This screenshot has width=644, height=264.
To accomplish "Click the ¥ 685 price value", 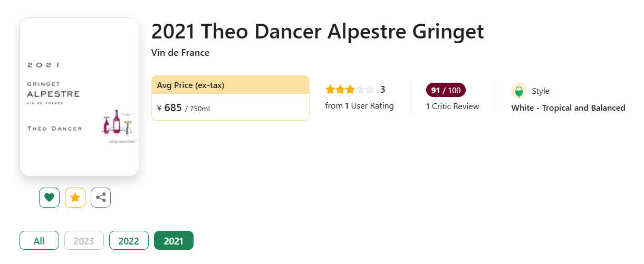I will pyautogui.click(x=169, y=108).
